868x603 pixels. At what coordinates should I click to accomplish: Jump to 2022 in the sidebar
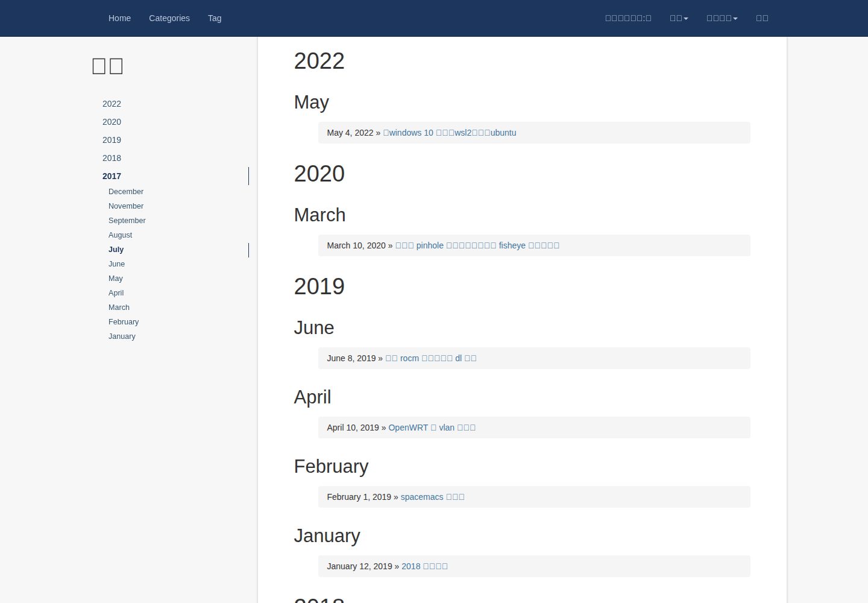coord(112,104)
